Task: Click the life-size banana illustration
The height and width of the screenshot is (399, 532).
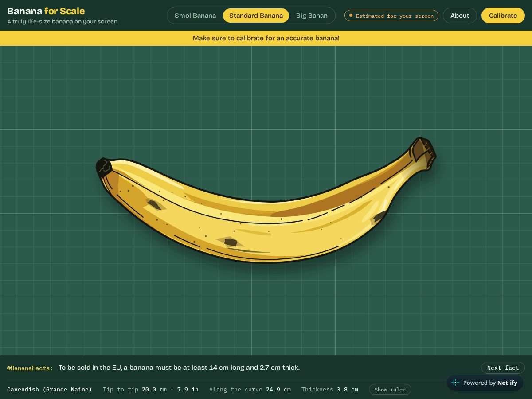Action: point(266,200)
